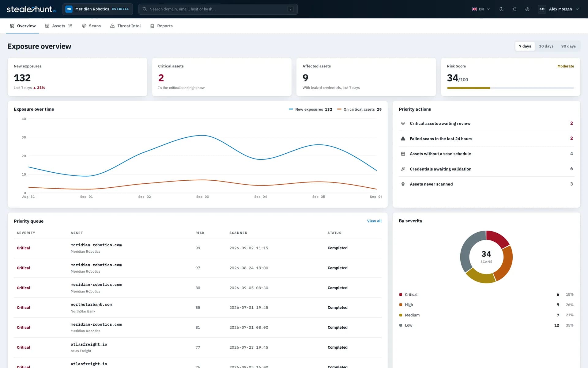Click key icon beside Credentials awaiting validation

[403, 169]
